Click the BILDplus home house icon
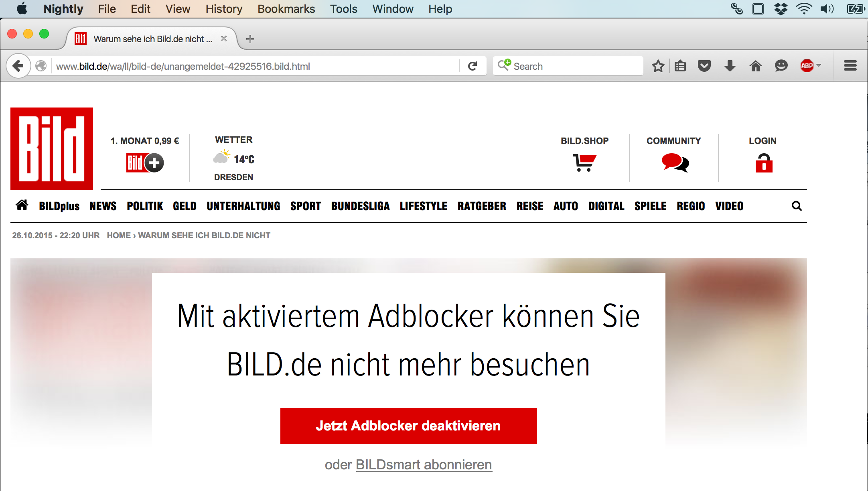 22,205
